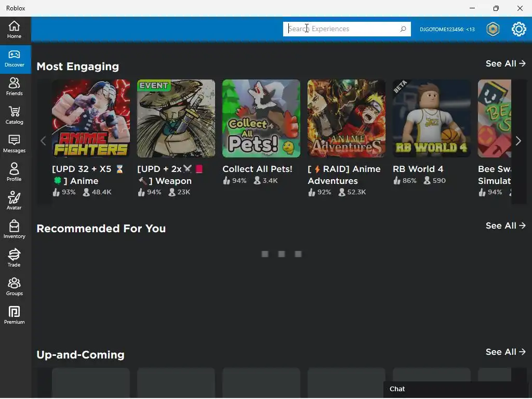Image resolution: width=532 pixels, height=399 pixels.
Task: Click the Most Engaging section heading
Action: coord(78,66)
